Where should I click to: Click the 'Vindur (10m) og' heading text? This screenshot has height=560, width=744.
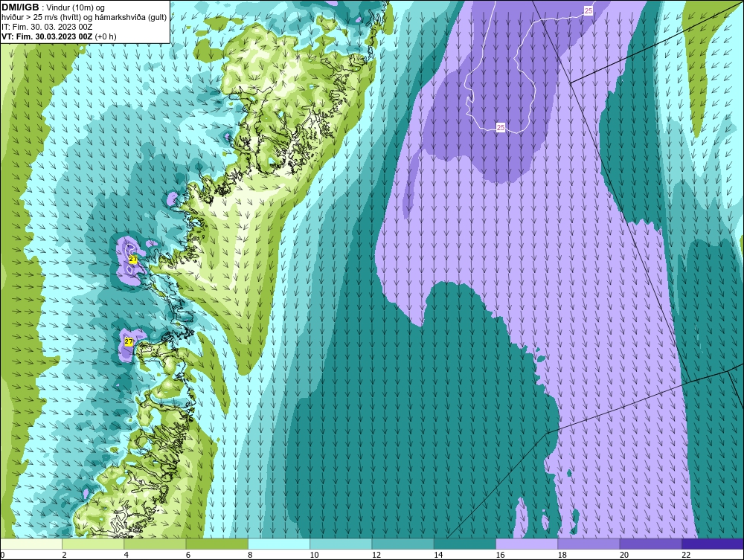[x=77, y=8]
